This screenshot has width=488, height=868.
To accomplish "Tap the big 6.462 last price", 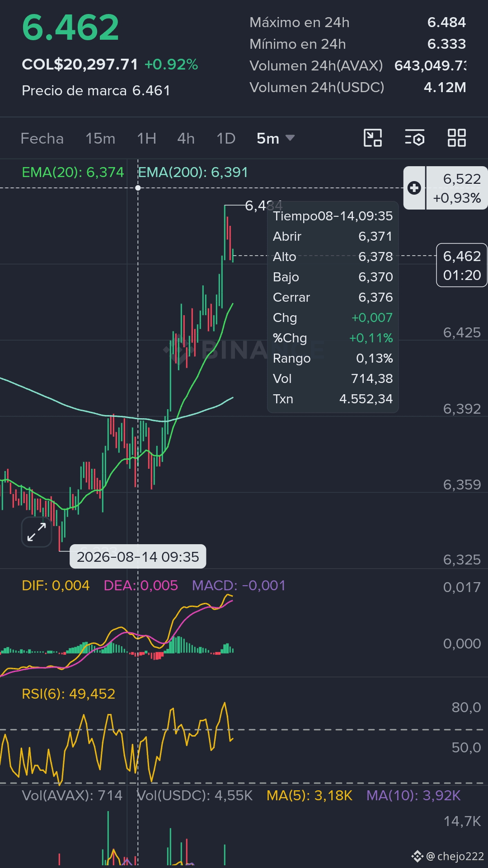I will [70, 27].
